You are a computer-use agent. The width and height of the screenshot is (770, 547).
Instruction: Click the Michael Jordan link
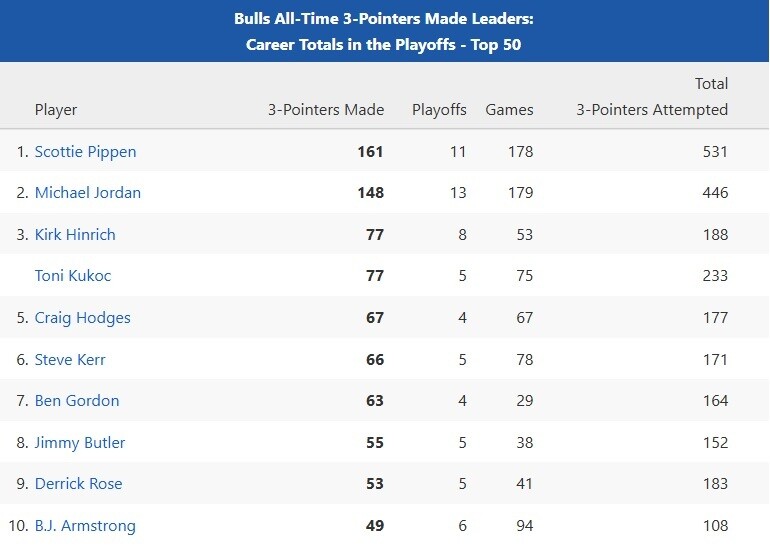click(x=88, y=193)
